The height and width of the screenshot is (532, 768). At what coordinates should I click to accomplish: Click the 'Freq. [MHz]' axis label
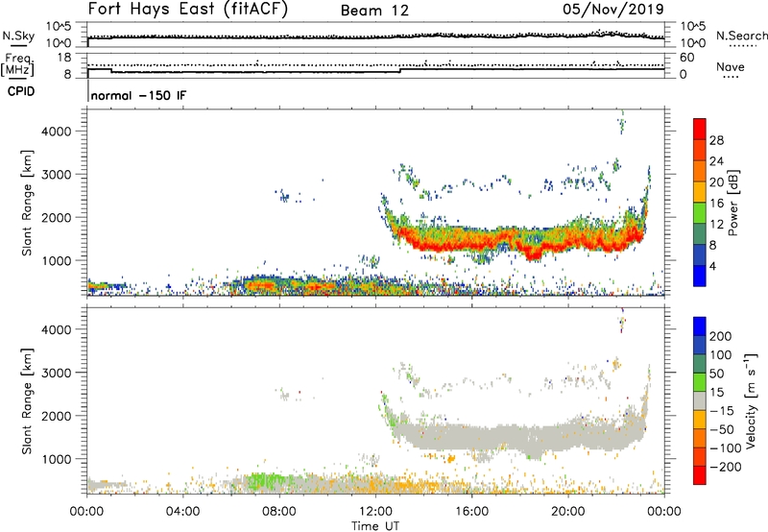18,65
